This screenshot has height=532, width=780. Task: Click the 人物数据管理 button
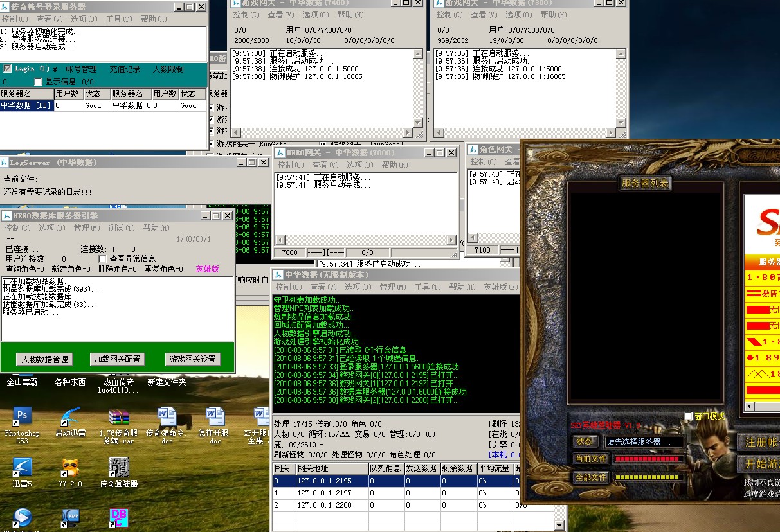pyautogui.click(x=44, y=359)
